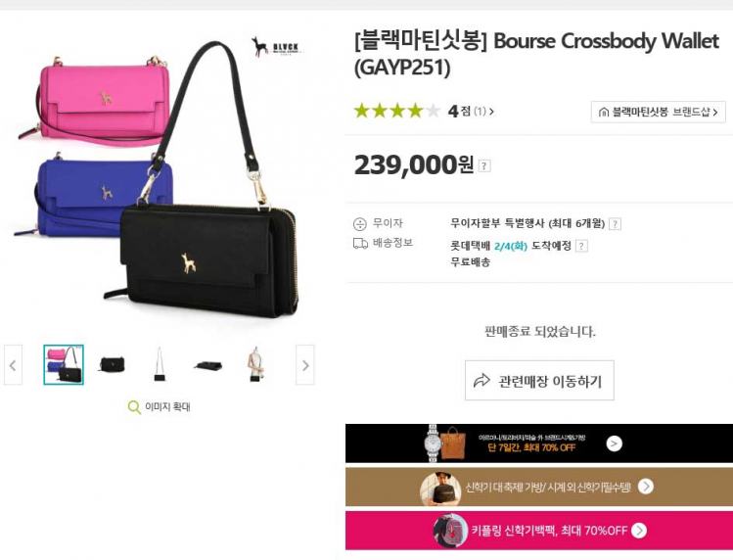This screenshot has height=560, width=733.
Task: Open the help icon next to 239,000원 price
Action: click(484, 165)
